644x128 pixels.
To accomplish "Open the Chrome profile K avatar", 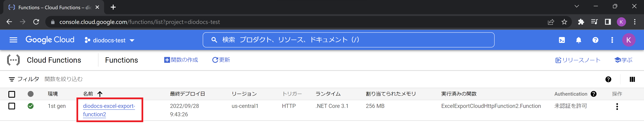I will point(621,22).
